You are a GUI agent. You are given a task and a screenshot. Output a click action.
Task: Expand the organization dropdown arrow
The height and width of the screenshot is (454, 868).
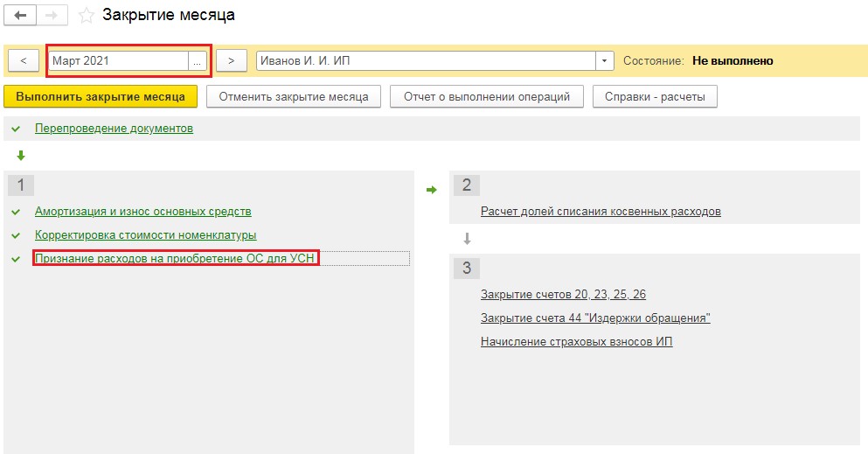605,61
